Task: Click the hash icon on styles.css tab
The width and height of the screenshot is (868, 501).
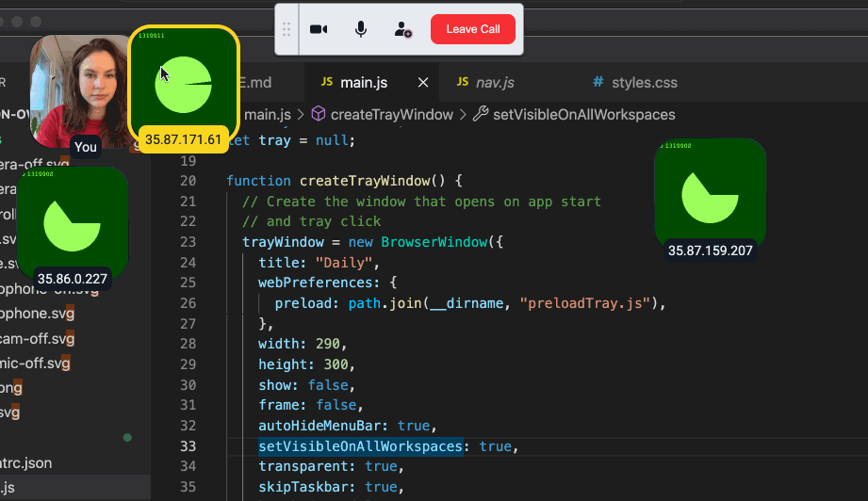Action: pyautogui.click(x=598, y=83)
